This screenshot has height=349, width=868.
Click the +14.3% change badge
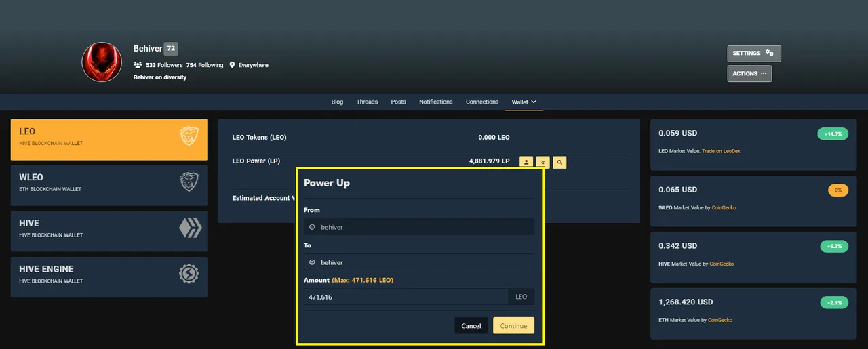point(833,134)
